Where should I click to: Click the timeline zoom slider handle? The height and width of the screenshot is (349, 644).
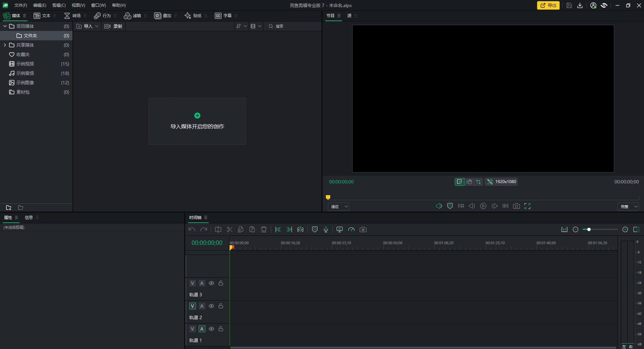[x=589, y=229]
